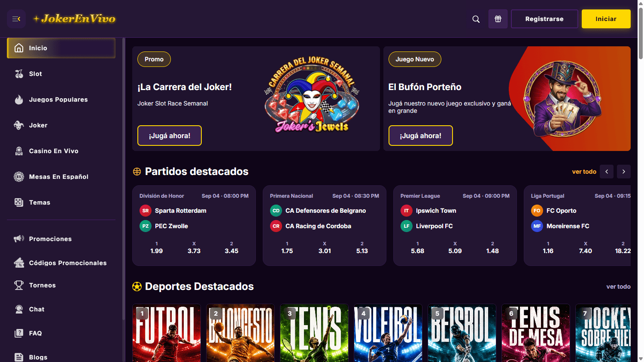Click the Mesas En Español icon
644x362 pixels.
click(19, 177)
